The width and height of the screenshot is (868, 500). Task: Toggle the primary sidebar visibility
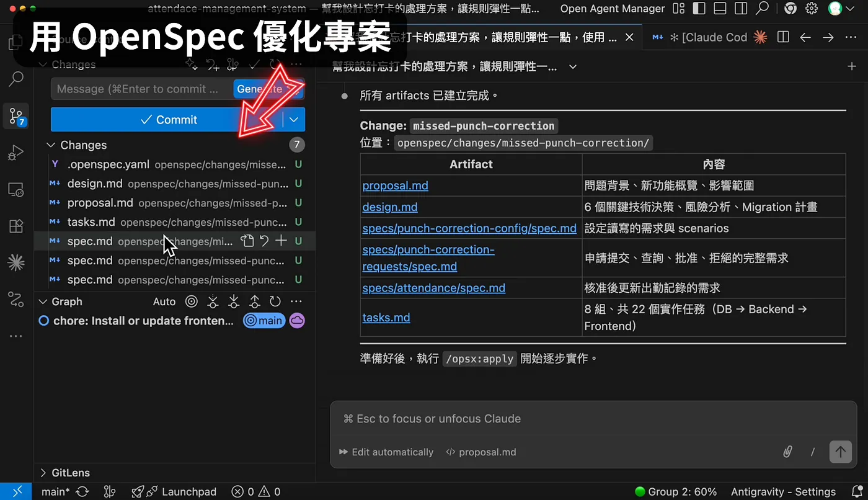click(x=699, y=9)
